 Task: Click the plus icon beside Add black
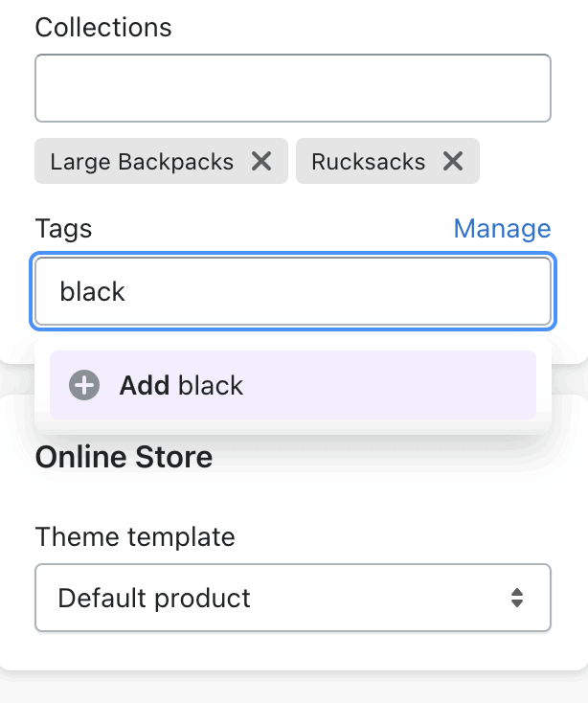click(x=84, y=385)
